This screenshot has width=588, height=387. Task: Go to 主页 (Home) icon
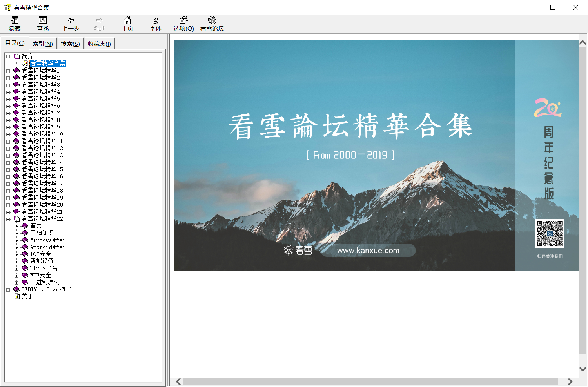(127, 20)
